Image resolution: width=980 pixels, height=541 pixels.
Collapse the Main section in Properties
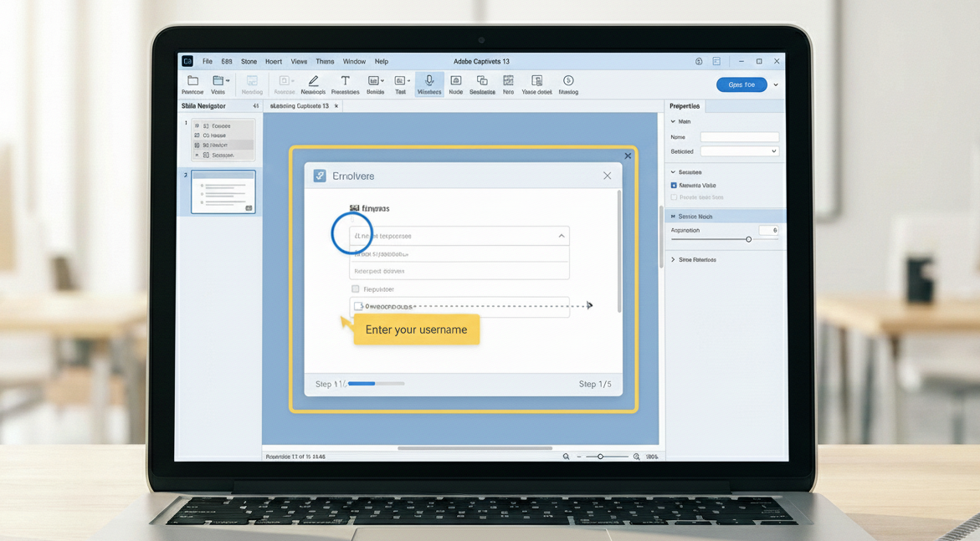(x=673, y=122)
